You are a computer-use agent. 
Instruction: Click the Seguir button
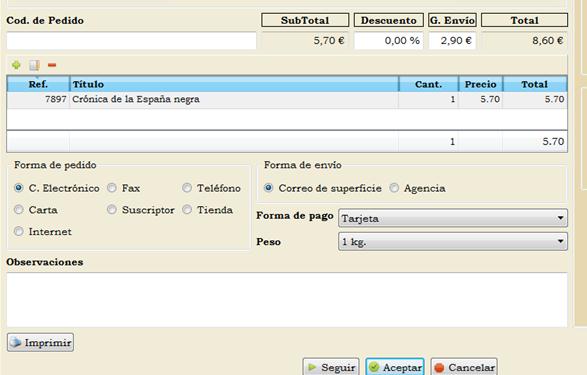[331, 367]
